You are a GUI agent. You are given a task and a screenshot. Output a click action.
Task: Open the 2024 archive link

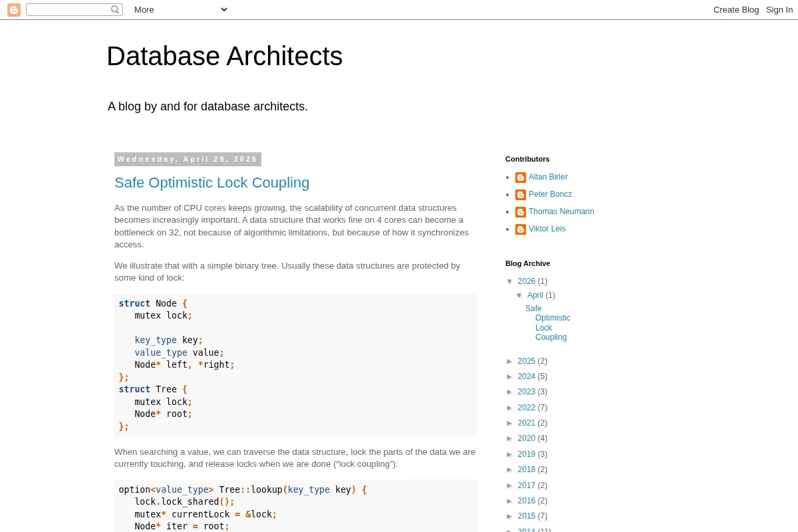pos(527,376)
